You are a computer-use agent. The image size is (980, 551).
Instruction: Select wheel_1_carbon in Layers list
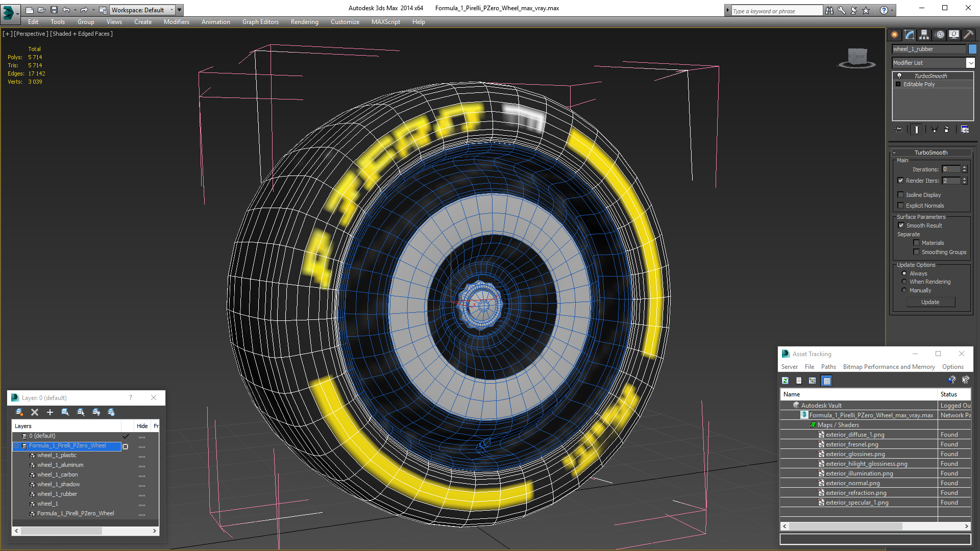click(57, 474)
